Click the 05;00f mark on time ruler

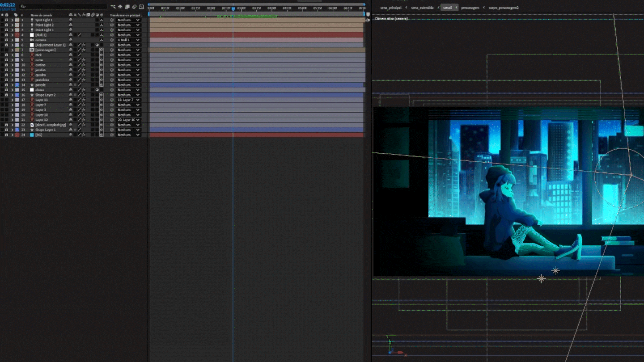pyautogui.click(x=302, y=8)
